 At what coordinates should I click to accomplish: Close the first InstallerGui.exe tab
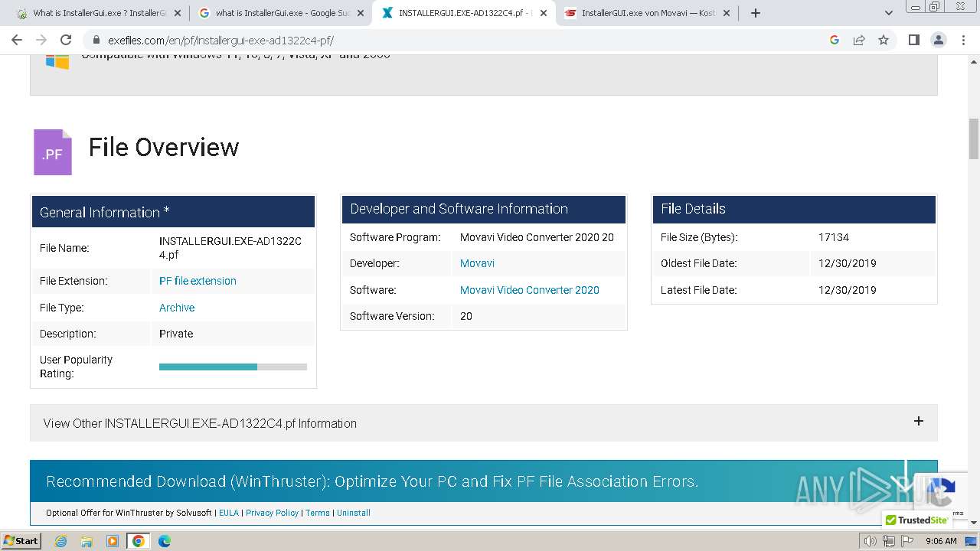[178, 13]
